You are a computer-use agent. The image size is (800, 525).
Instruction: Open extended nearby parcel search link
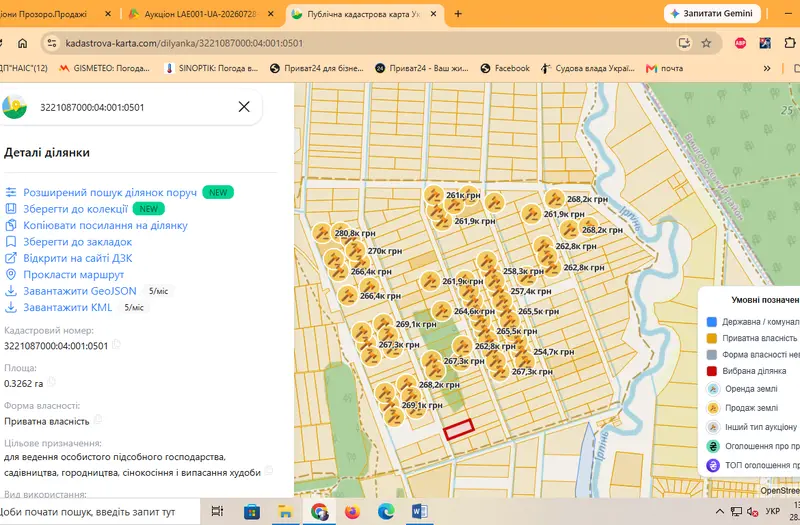[110, 192]
